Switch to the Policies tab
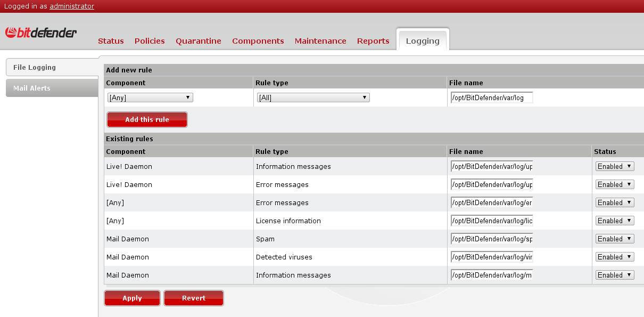The width and height of the screenshot is (644, 317). [x=150, y=41]
